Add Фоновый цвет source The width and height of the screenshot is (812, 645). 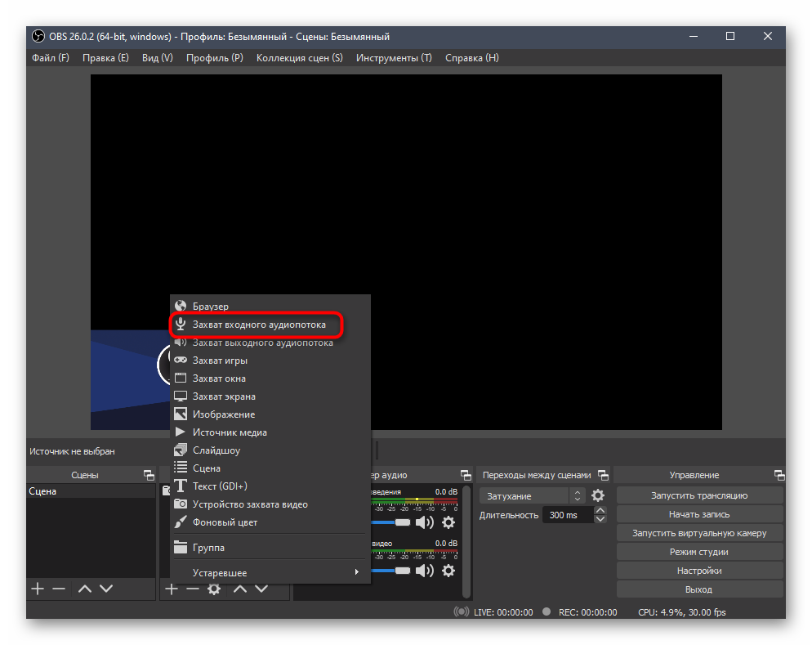(x=270, y=522)
